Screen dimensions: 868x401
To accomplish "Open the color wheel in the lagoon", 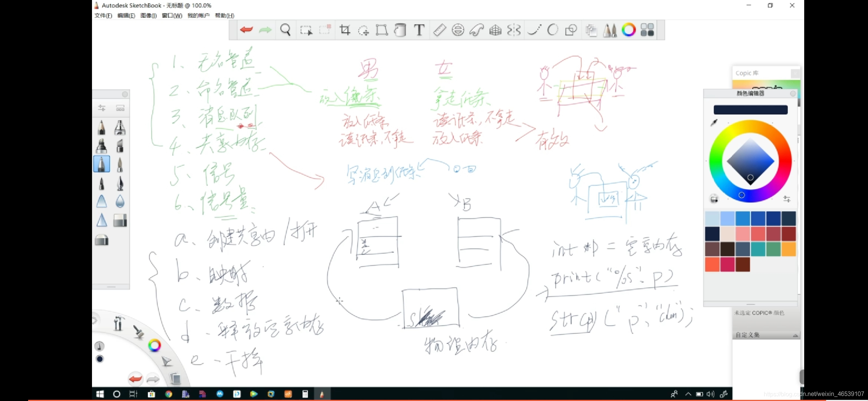I will point(154,346).
